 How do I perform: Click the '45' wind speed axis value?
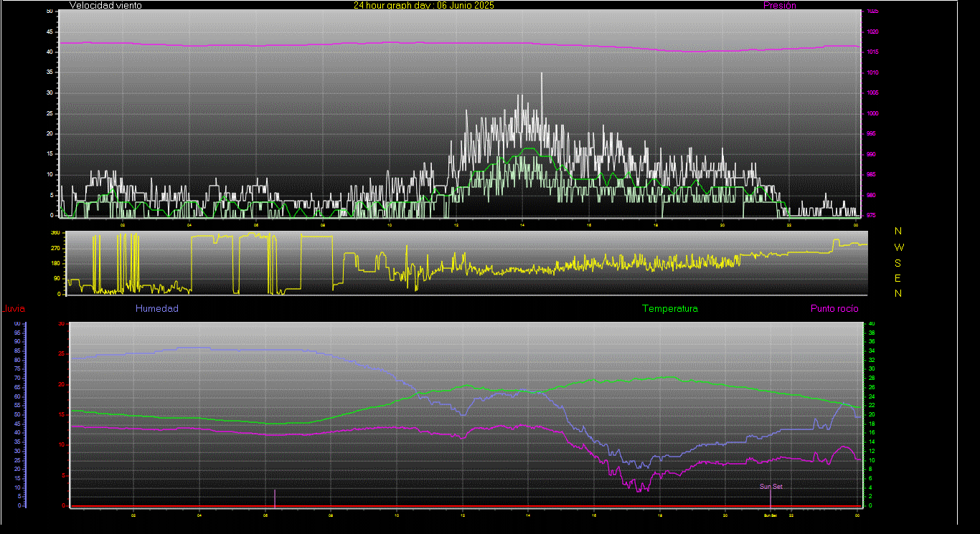(x=50, y=32)
